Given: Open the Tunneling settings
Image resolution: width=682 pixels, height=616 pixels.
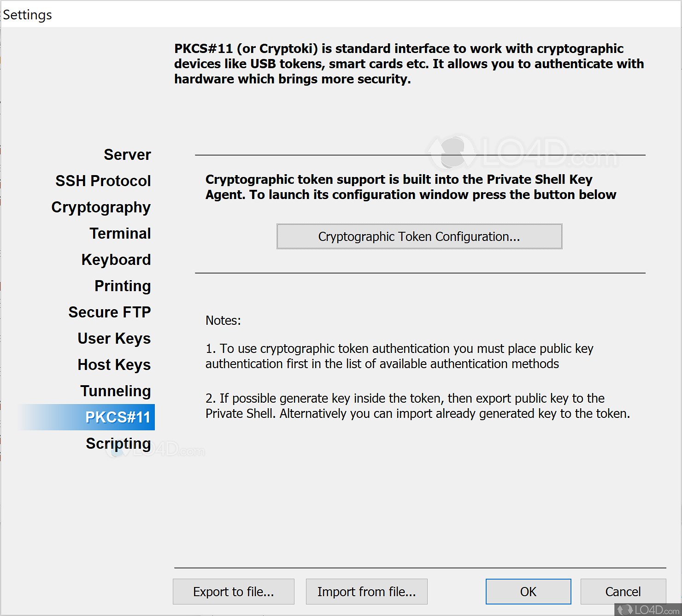Looking at the screenshot, I should coord(116,391).
